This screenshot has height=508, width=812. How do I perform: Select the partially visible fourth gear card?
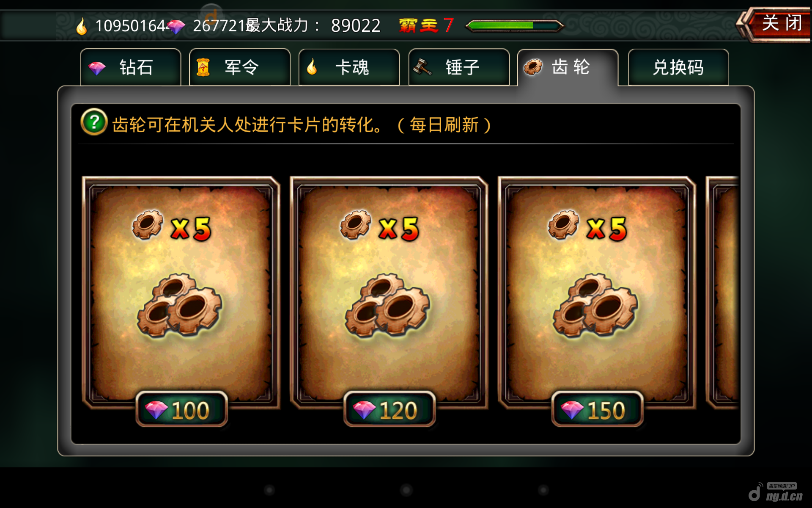723,293
